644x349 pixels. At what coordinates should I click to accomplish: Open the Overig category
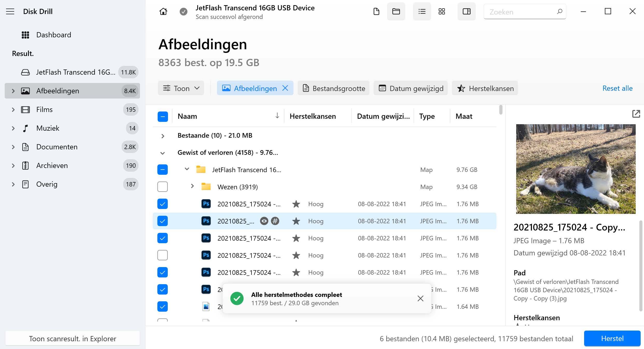72,184
